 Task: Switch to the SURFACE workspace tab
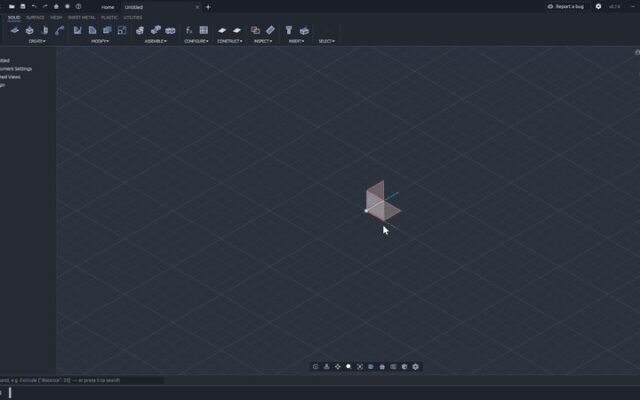pyautogui.click(x=35, y=18)
